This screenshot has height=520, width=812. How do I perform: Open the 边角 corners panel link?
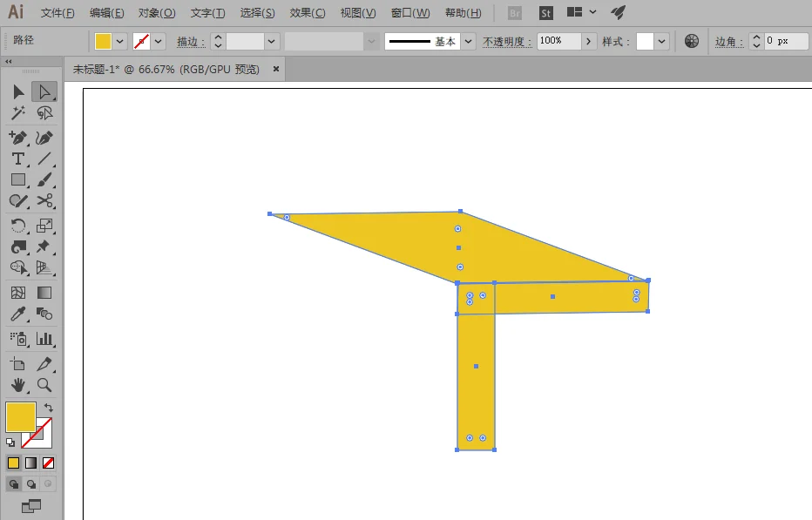(729, 42)
